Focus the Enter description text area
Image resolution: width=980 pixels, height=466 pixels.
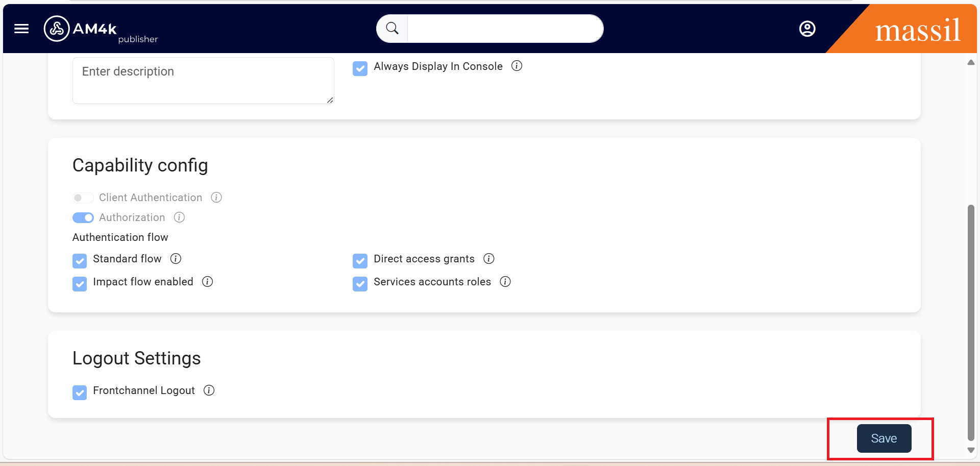[203, 81]
